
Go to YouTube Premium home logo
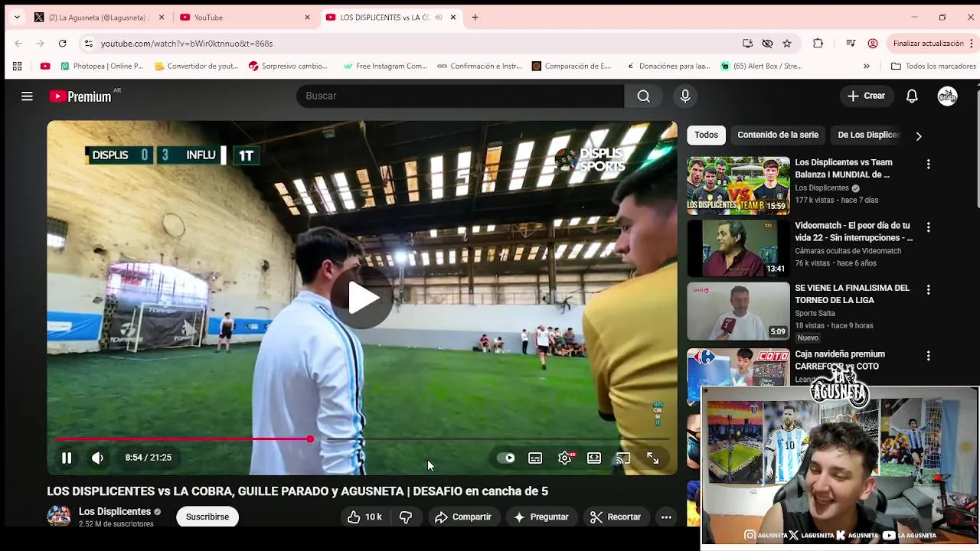click(80, 96)
